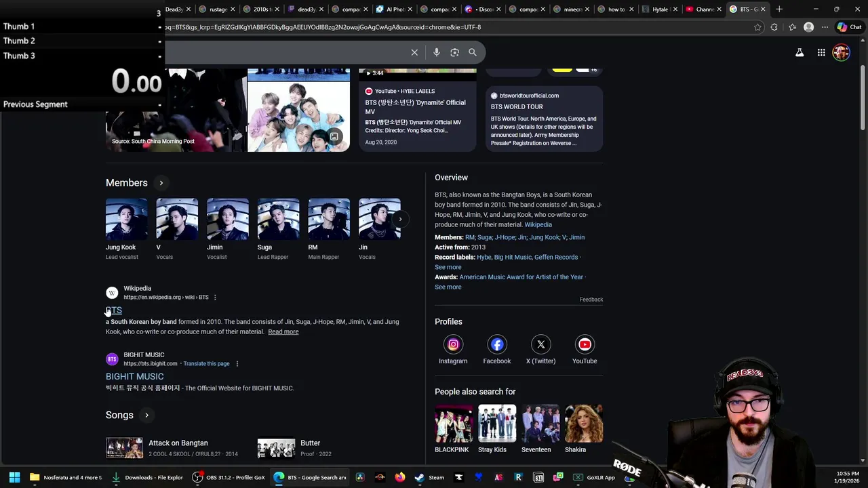868x488 pixels.
Task: Open Search Labs flask icon
Action: [800, 52]
